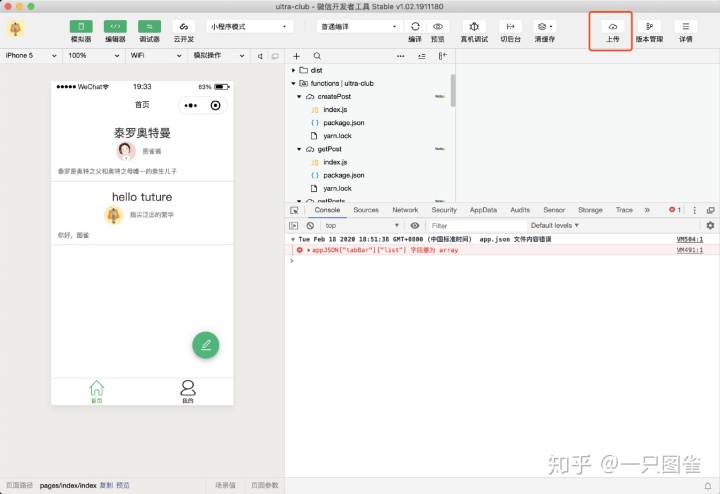Open the WiFi network dropdown

pyautogui.click(x=156, y=56)
